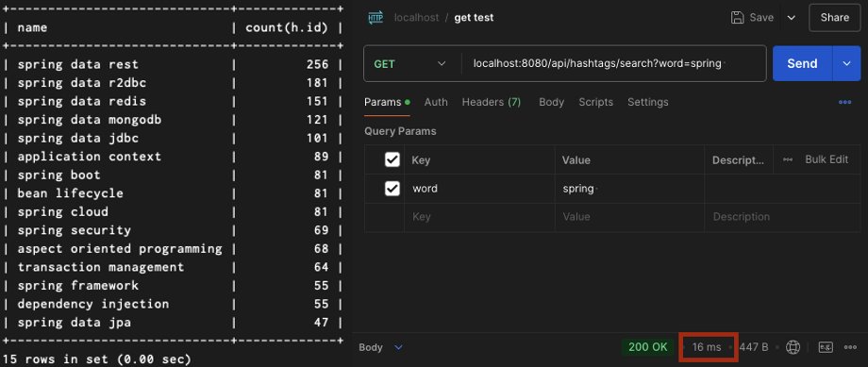Open the save options dropdown arrow
868x367 pixels.
792,18
